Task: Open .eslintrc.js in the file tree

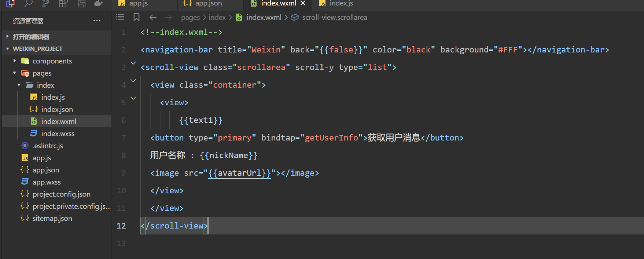Action: point(57,146)
